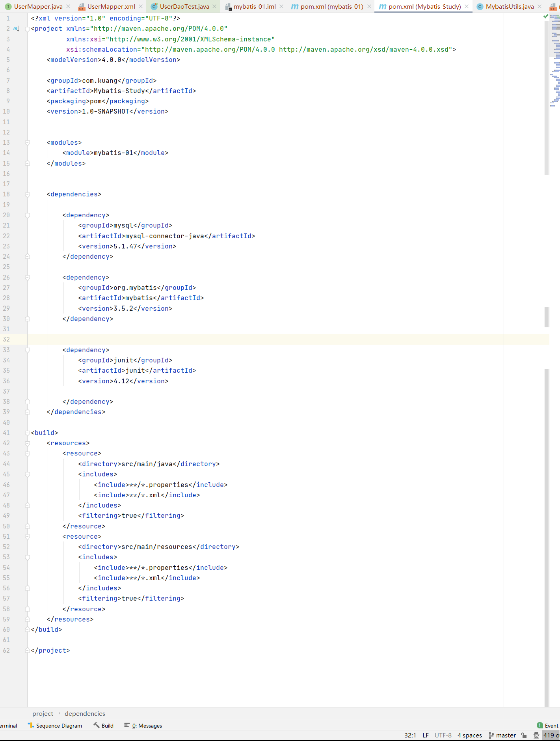
Task: Click the project breadcrumb
Action: click(43, 713)
